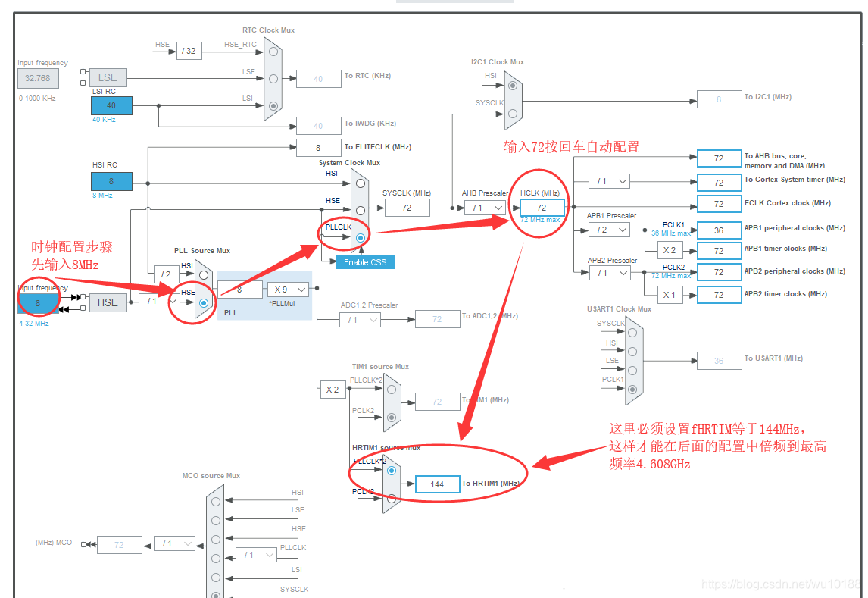868x598 pixels.
Task: Click the To HRTIM1 144 value box
Action: (x=437, y=484)
